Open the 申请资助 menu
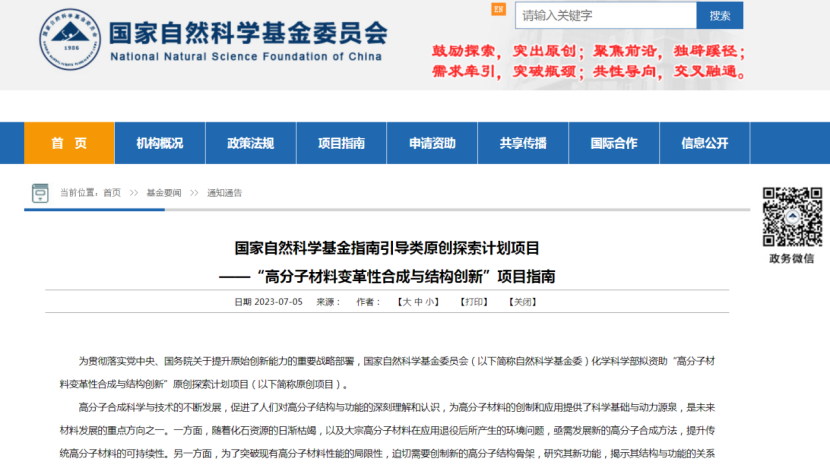 [x=432, y=143]
